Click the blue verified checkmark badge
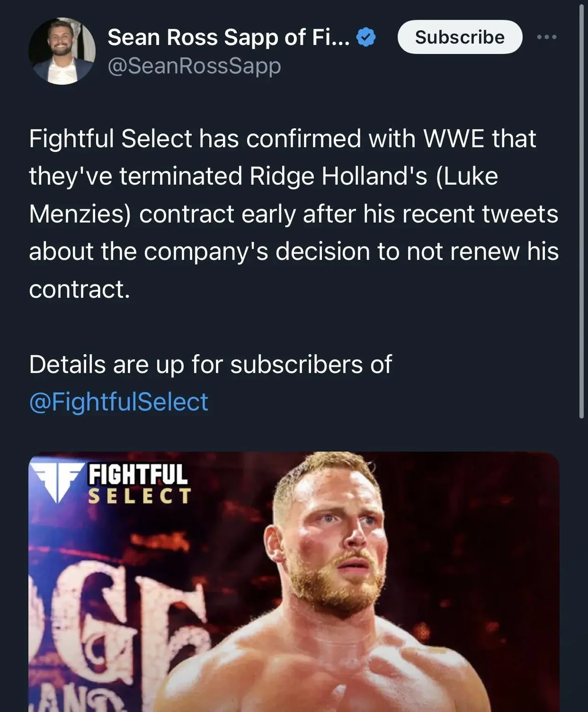The width and height of the screenshot is (588, 712). click(366, 38)
